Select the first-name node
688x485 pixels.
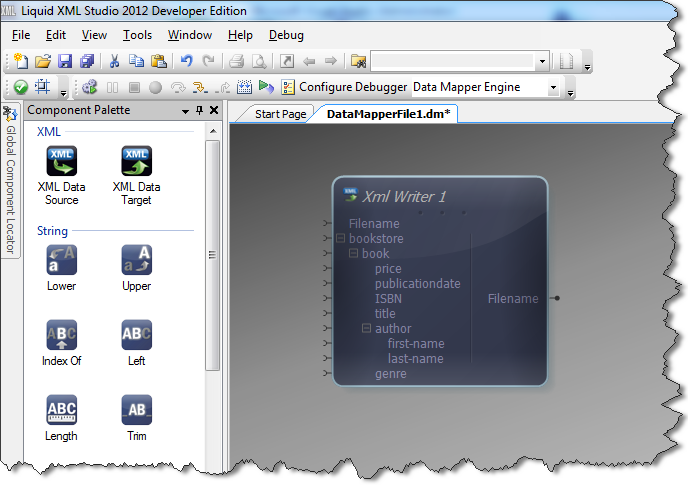pos(416,344)
